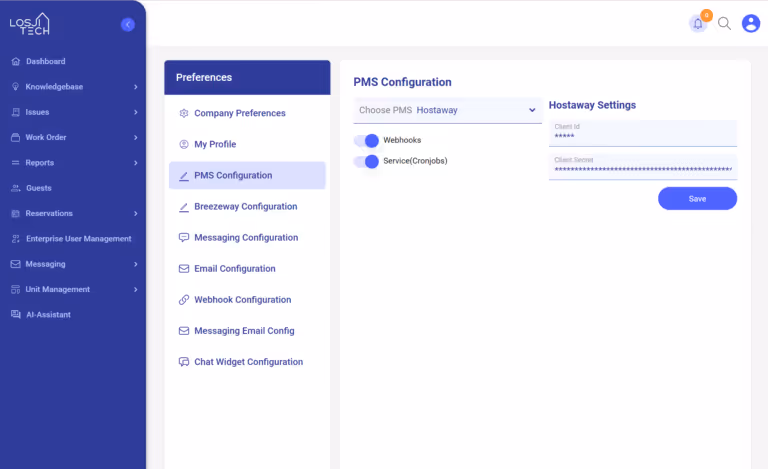
Task: Click the Messaging envelope icon in sidebar
Action: [x=16, y=264]
